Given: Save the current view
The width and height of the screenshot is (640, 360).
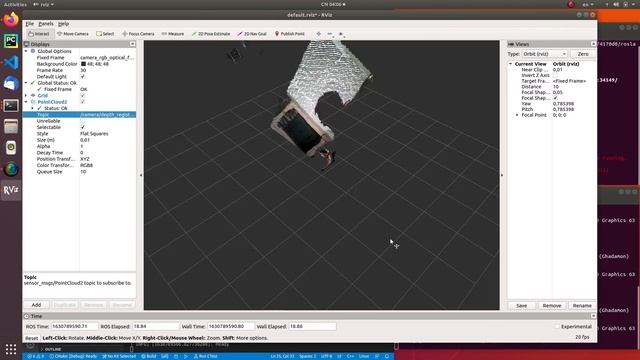Looking at the screenshot, I should (522, 305).
